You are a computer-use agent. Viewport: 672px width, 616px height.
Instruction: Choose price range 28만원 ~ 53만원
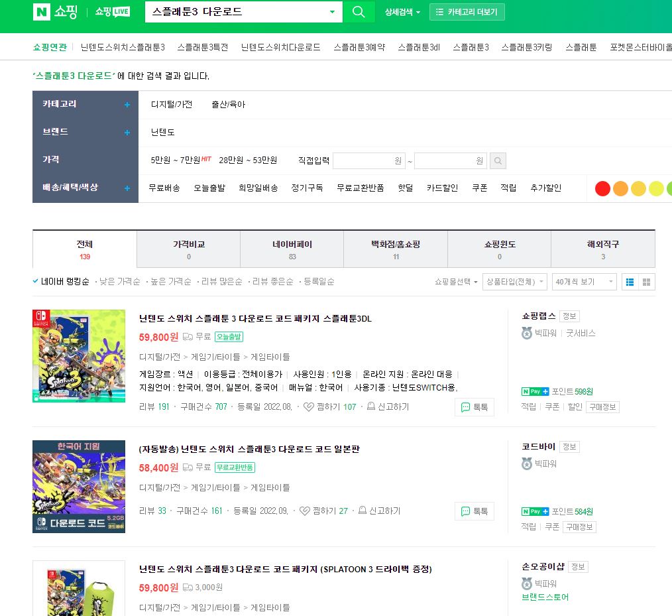tap(248, 160)
